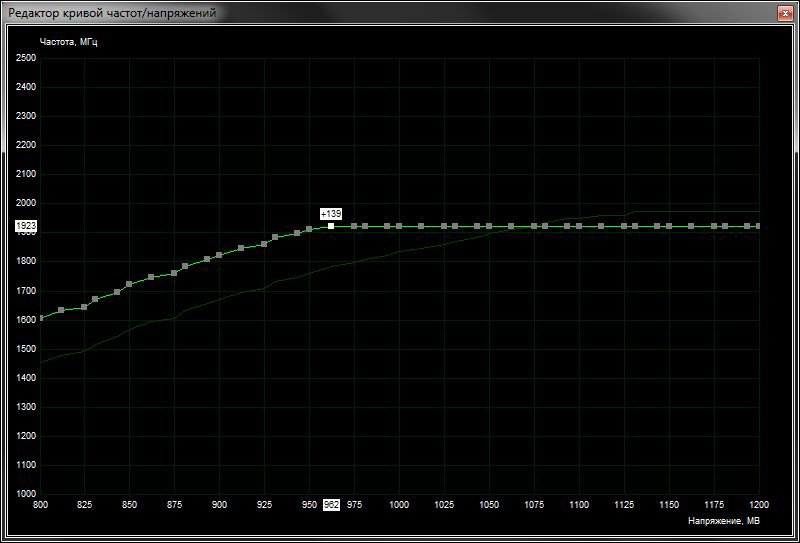Viewport: 800px width, 543px height.
Task: Click the 800 label on the voltage axis
Action: click(x=40, y=504)
